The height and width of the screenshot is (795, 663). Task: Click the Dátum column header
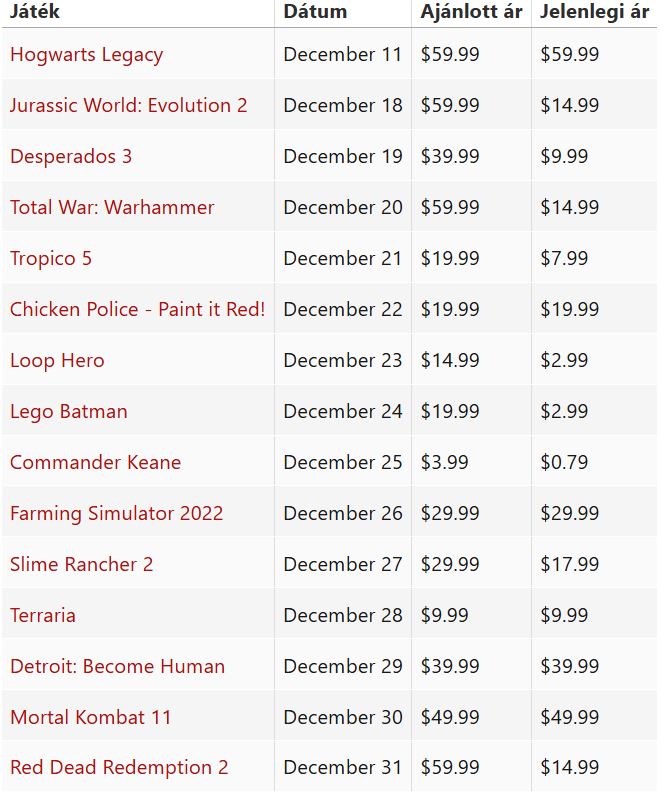coord(315,12)
